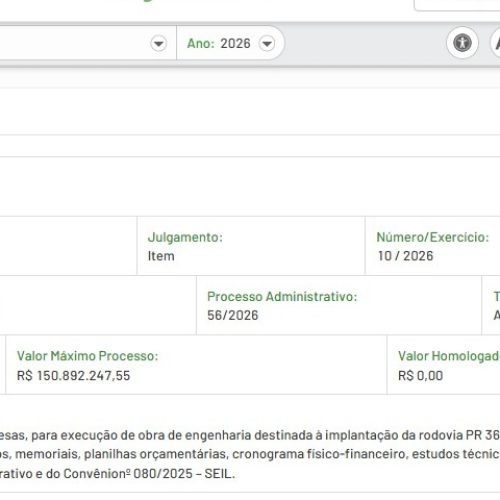
Task: Select the Valor Homologado amount R$ 0,00
Action: (420, 376)
